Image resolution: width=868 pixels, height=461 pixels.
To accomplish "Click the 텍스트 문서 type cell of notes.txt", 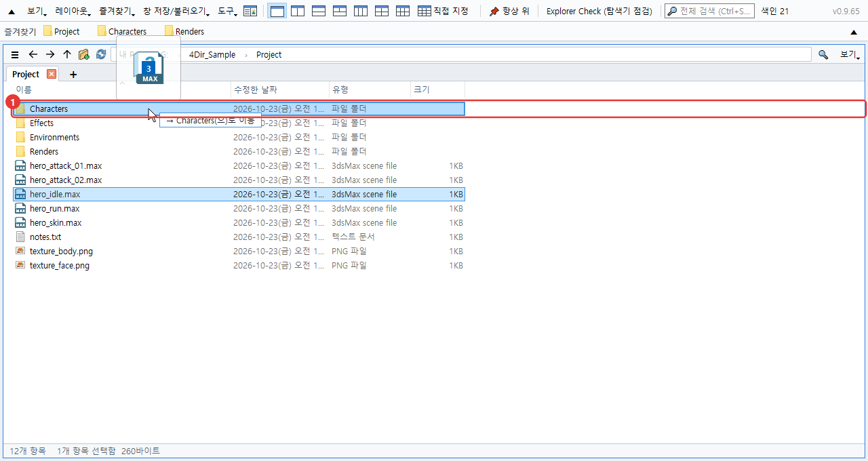I will [x=353, y=237].
